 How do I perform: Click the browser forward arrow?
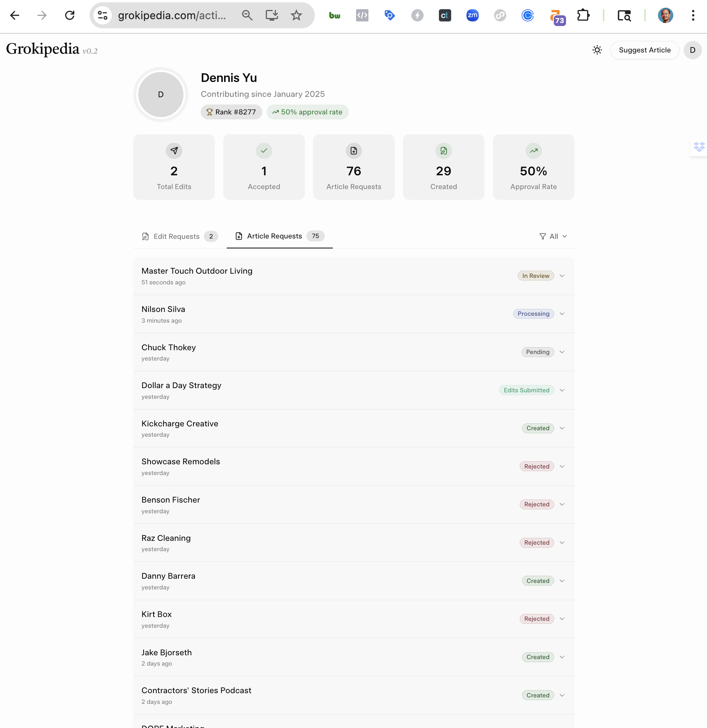click(42, 15)
